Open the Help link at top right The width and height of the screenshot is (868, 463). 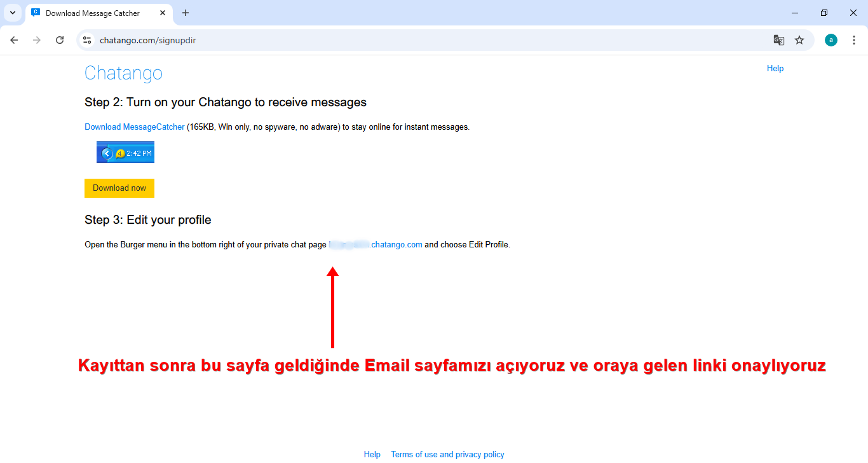pos(775,68)
